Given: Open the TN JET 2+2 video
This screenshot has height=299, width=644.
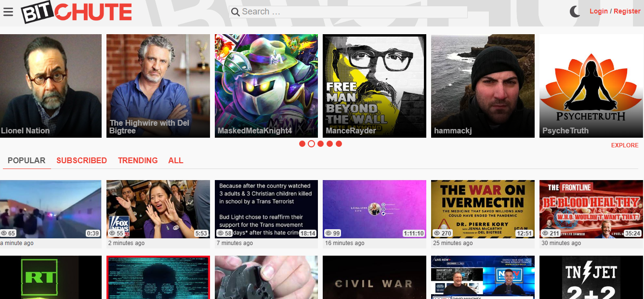Looking at the screenshot, I should (x=591, y=277).
